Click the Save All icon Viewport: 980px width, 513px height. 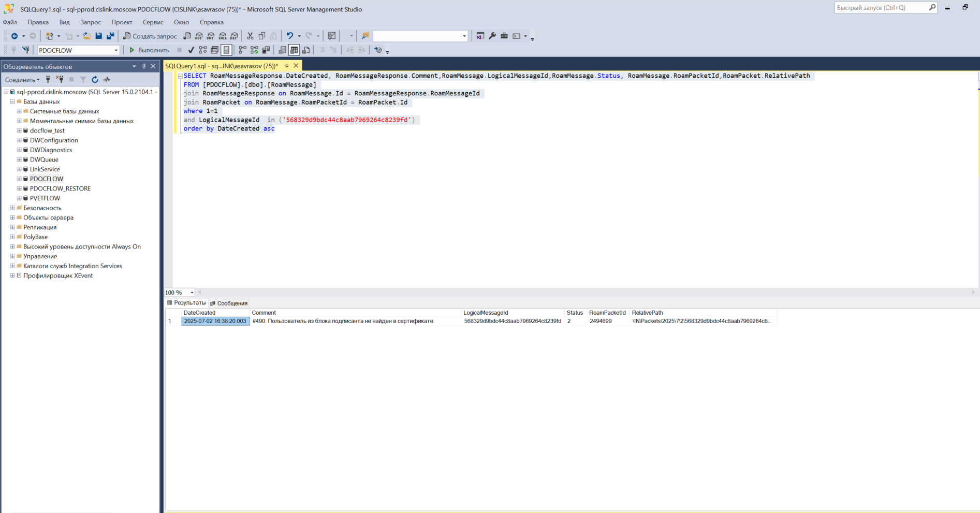pyautogui.click(x=110, y=36)
